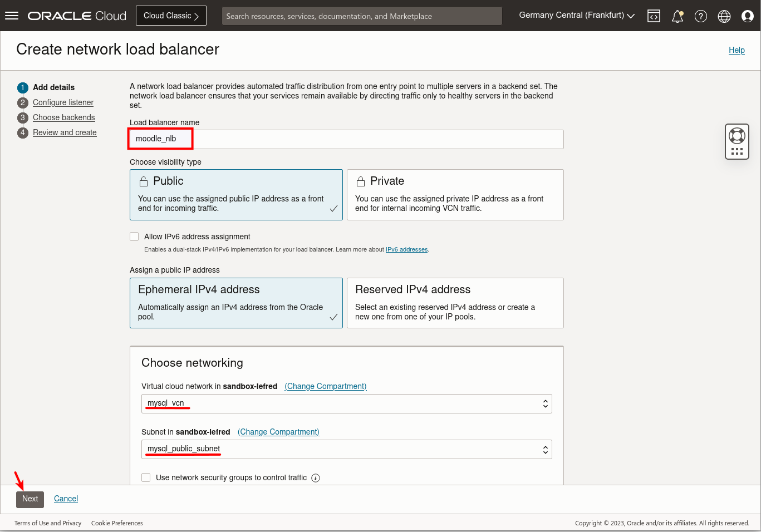Open the user profile avatar menu

[x=747, y=16]
